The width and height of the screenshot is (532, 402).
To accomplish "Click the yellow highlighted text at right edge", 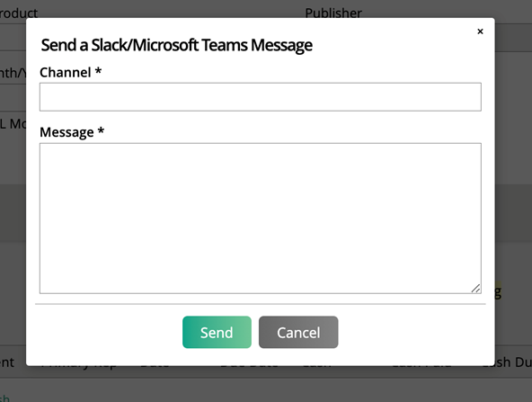I will coord(498,291).
